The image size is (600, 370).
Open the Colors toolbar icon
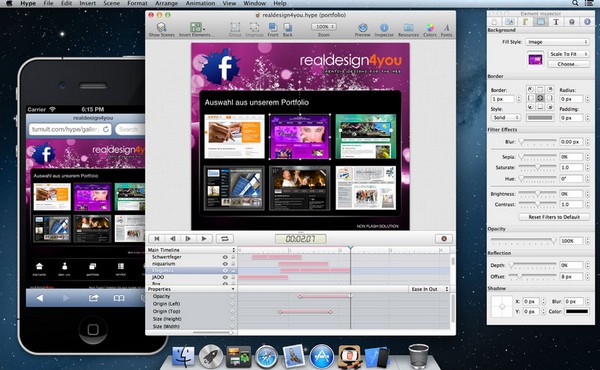pos(430,29)
